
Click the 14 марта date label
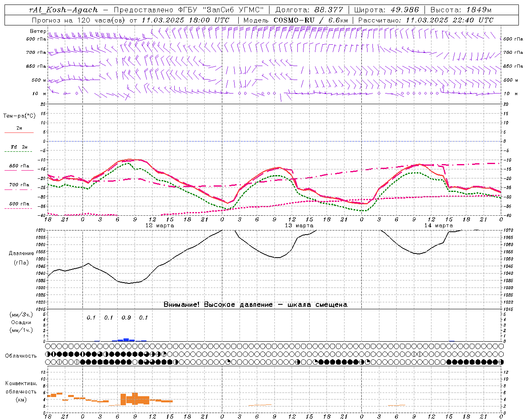438,226
